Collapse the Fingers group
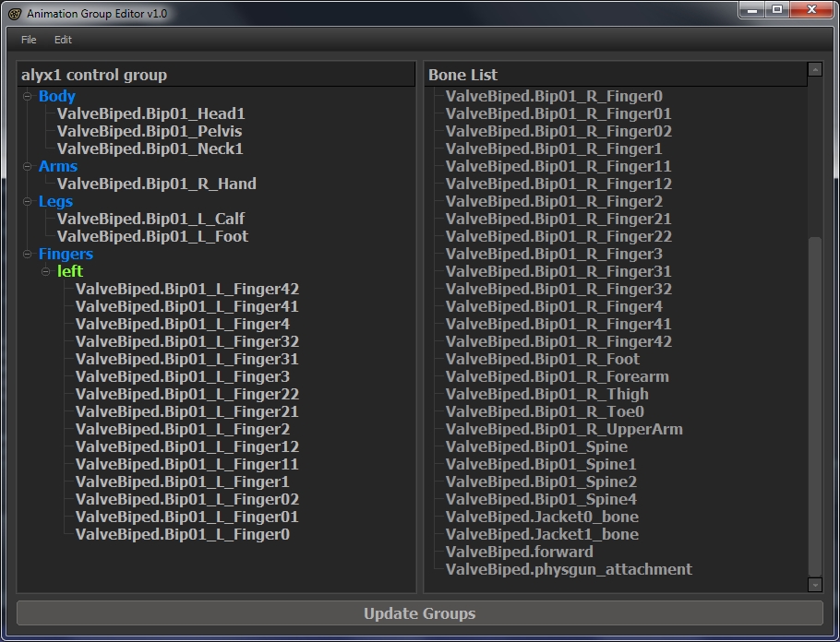 (x=28, y=255)
